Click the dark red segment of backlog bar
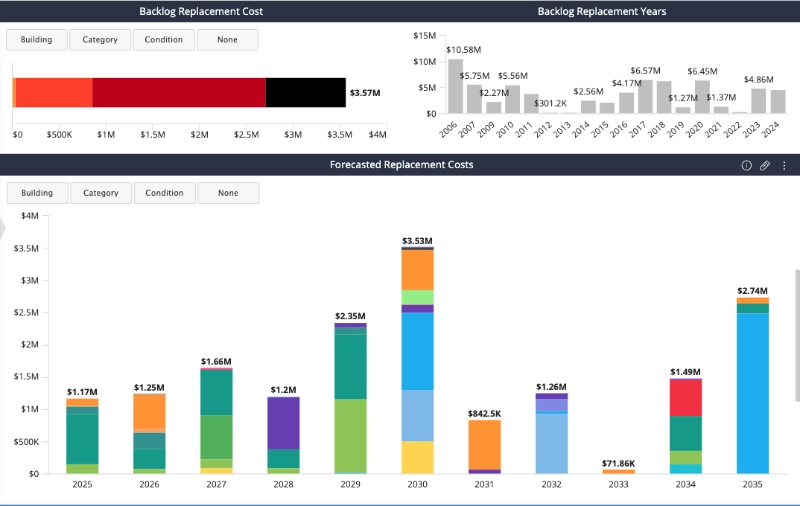The height and width of the screenshot is (506, 800). 179,92
